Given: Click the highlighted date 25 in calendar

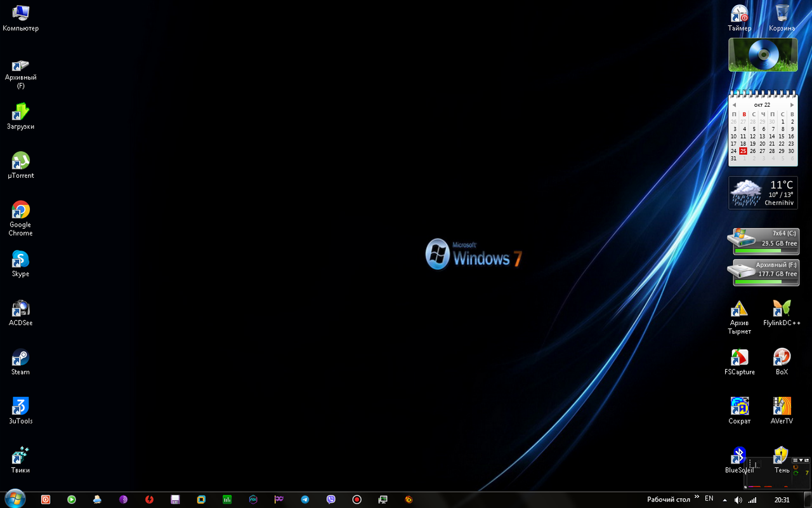Looking at the screenshot, I should 743,151.
